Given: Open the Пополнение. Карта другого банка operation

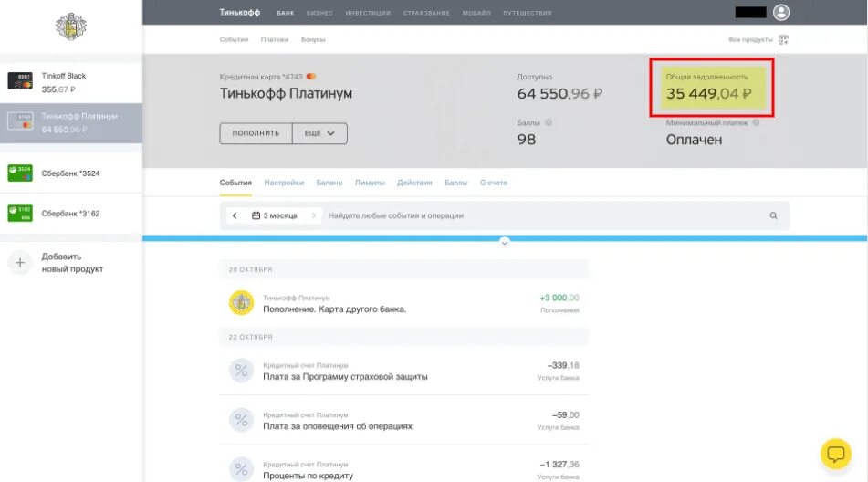Looking at the screenshot, I should [x=404, y=303].
